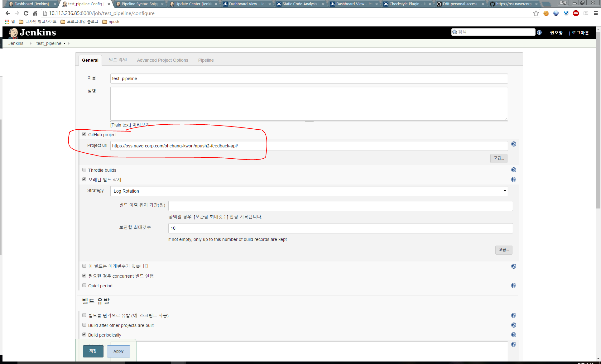Click the 보관할 최대갯수 input field
The height and width of the screenshot is (364, 601).
(x=340, y=228)
